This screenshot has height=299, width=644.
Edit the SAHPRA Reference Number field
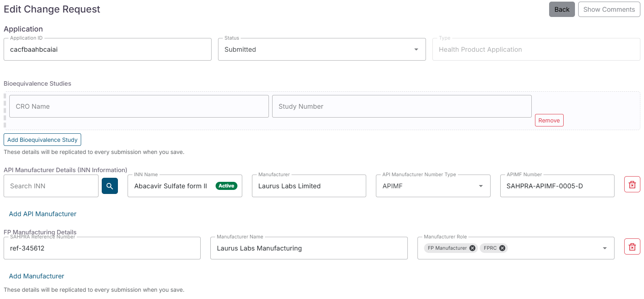(102, 248)
